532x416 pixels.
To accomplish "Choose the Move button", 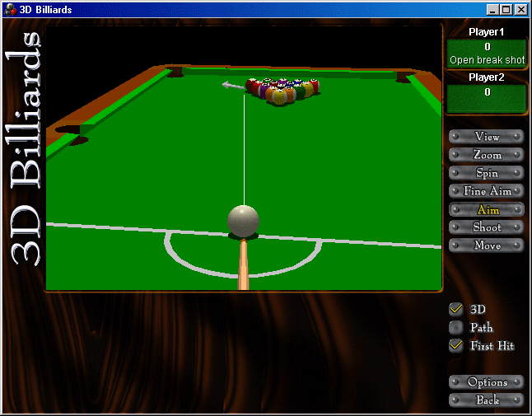I will point(487,245).
